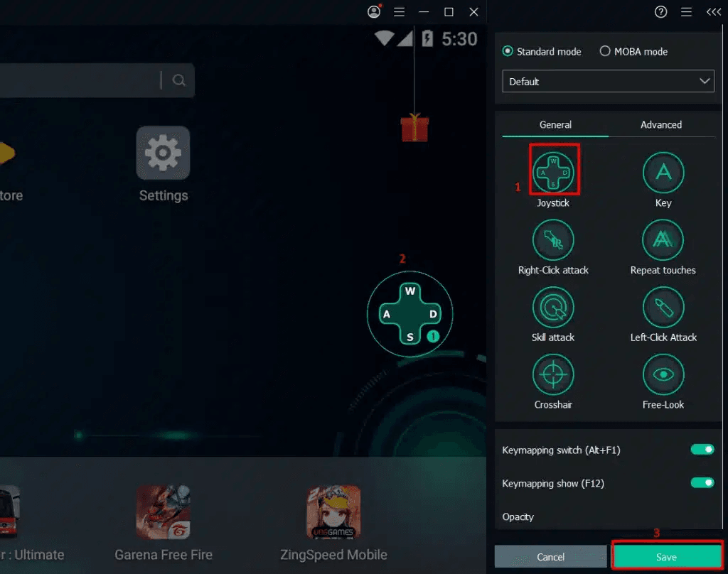Switch to the Advanced tab
The height and width of the screenshot is (574, 728).
pos(660,124)
